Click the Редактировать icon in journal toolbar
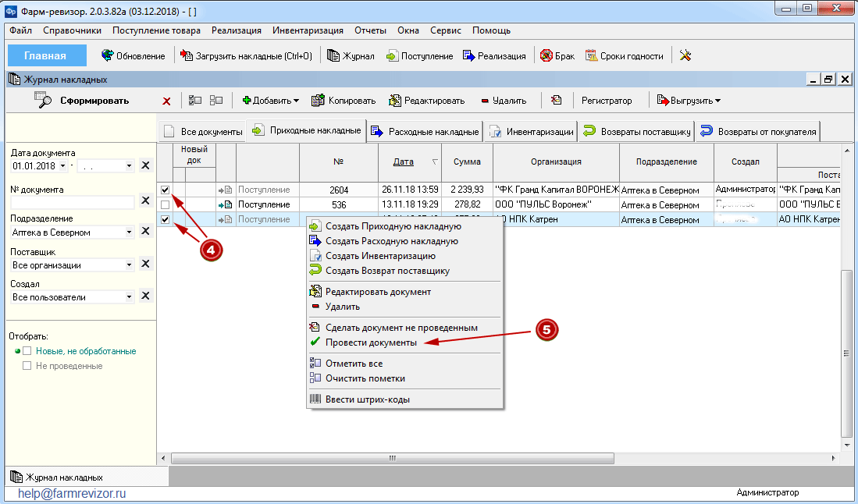 click(x=394, y=100)
